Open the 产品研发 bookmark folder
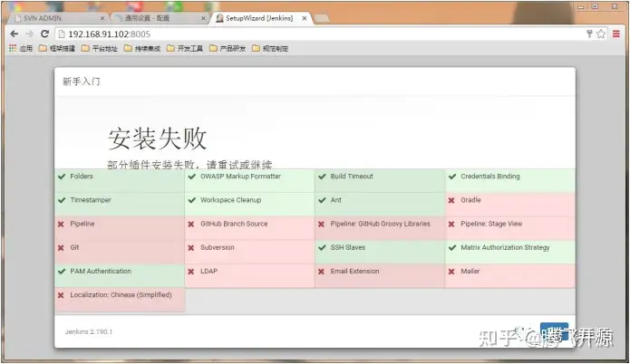The image size is (630, 364). pos(228,49)
